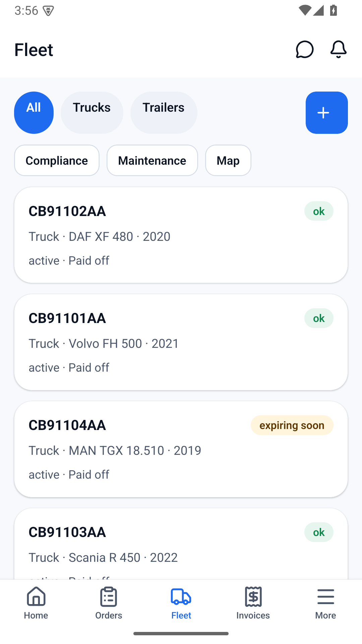The image size is (362, 644).
Task: Tap the expiring soon badge on CB91104AA
Action: pyautogui.click(x=292, y=425)
